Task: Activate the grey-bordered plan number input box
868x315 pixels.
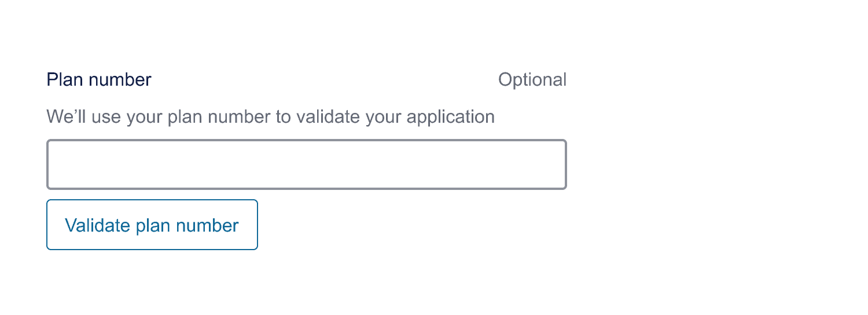Action: [306, 164]
